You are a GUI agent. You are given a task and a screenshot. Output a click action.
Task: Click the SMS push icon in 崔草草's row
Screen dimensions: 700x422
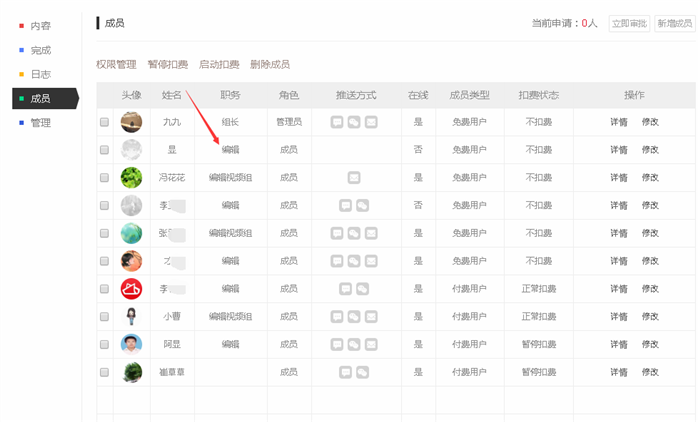(346, 372)
